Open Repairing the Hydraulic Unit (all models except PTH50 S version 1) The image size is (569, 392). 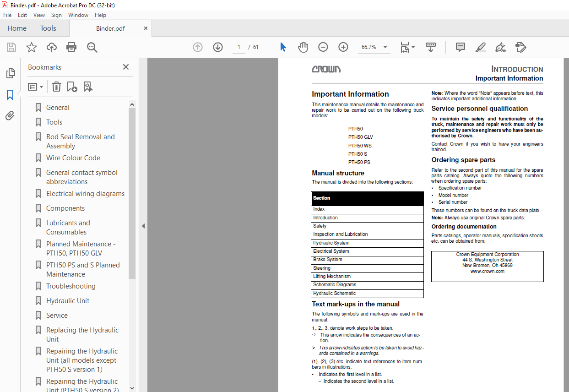click(82, 360)
